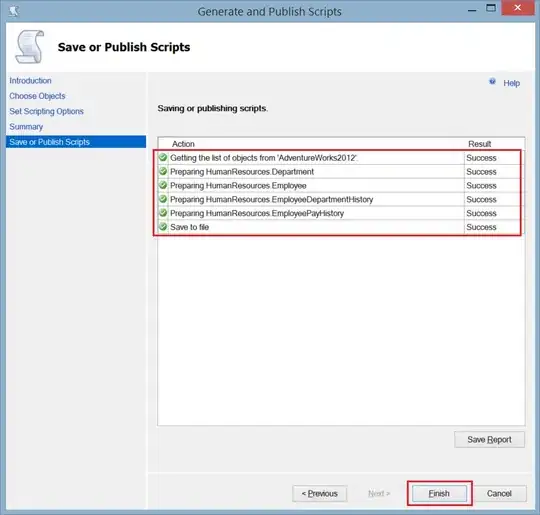
Task: Go to the Introduction step
Action: 30,81
